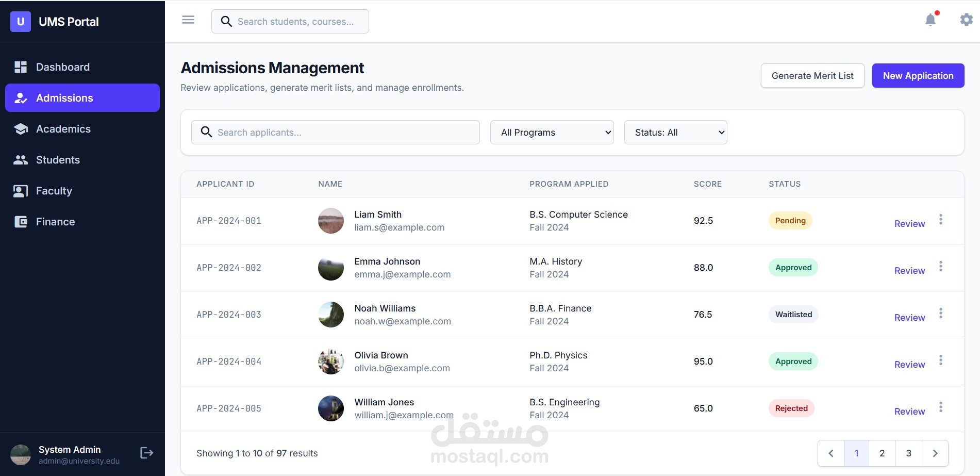The width and height of the screenshot is (980, 476).
Task: Click the logout icon beside System Admin
Action: click(146, 453)
